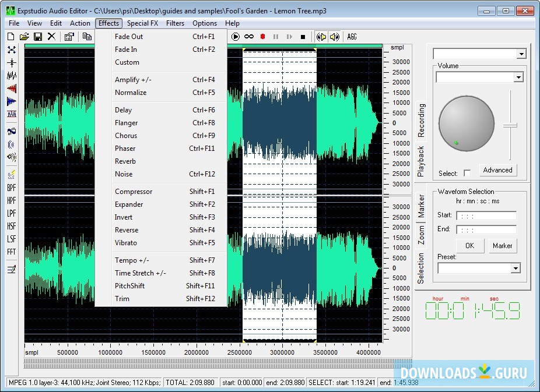Apply the red fade triangle effect icon
Image resolution: width=540 pixels, height=392 pixels.
tap(12, 89)
